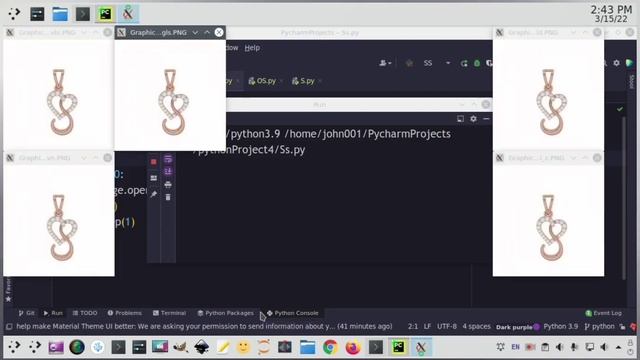Image resolution: width=640 pixels, height=360 pixels.
Task: Toggle soft-wrap icon in Run panel toolbar
Action: point(168,159)
